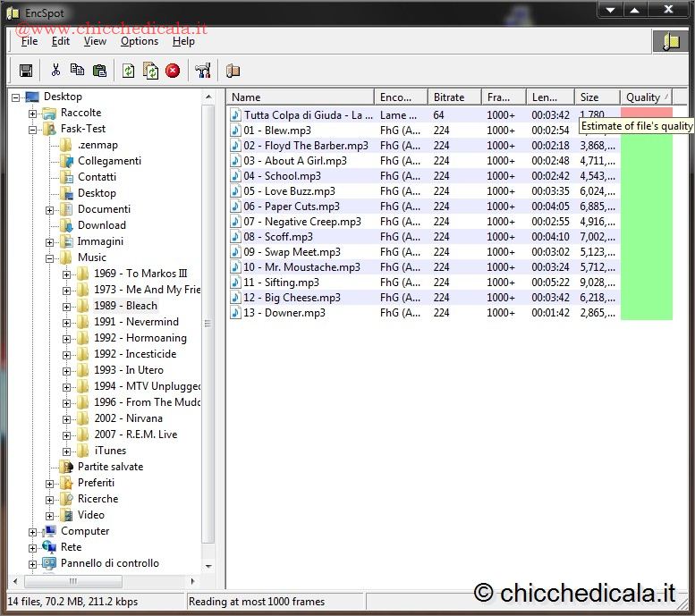
Task: Open settings via the hammer tools icon
Action: [x=203, y=71]
